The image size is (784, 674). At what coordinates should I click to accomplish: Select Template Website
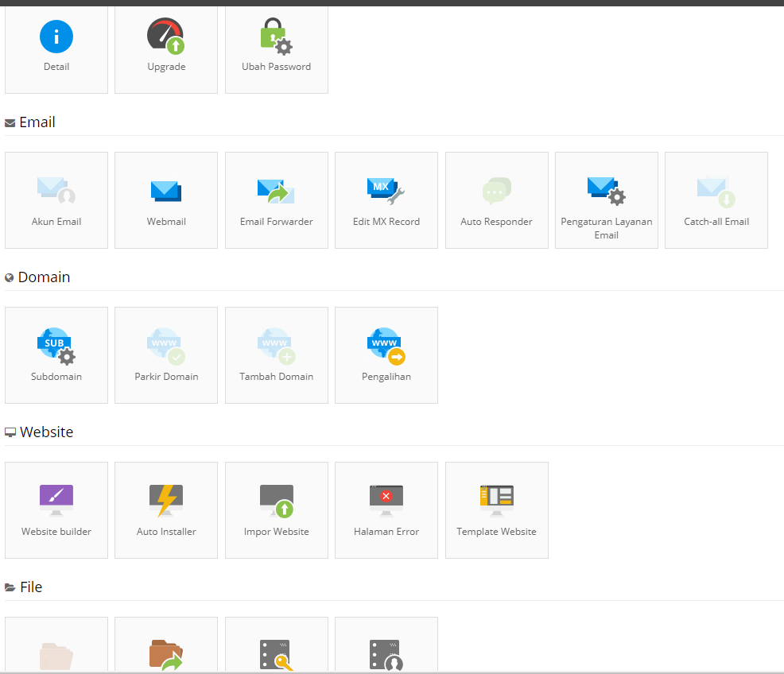[x=496, y=509]
